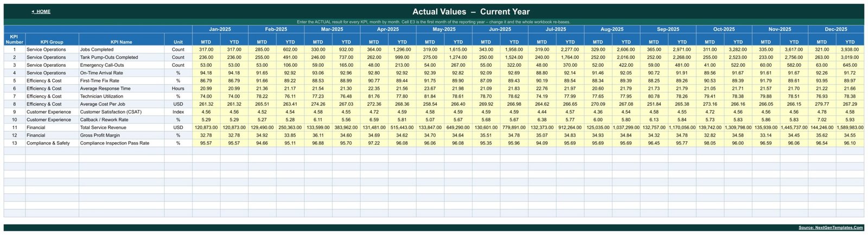
Task: Select the Compliance & Safety group cell
Action: click(52, 143)
